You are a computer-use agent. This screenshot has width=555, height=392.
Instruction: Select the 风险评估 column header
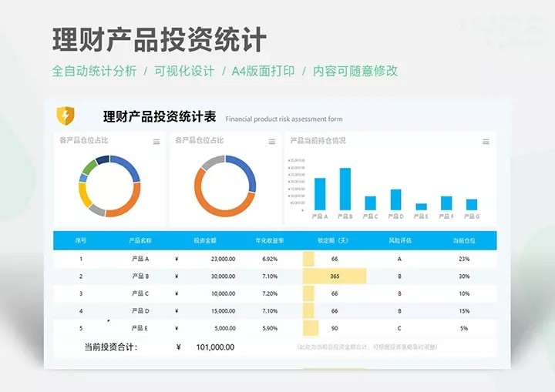click(400, 240)
